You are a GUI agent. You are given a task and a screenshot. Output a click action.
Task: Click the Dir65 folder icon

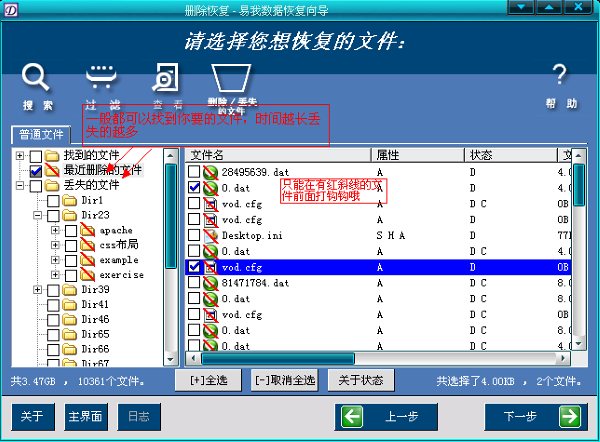point(70,334)
